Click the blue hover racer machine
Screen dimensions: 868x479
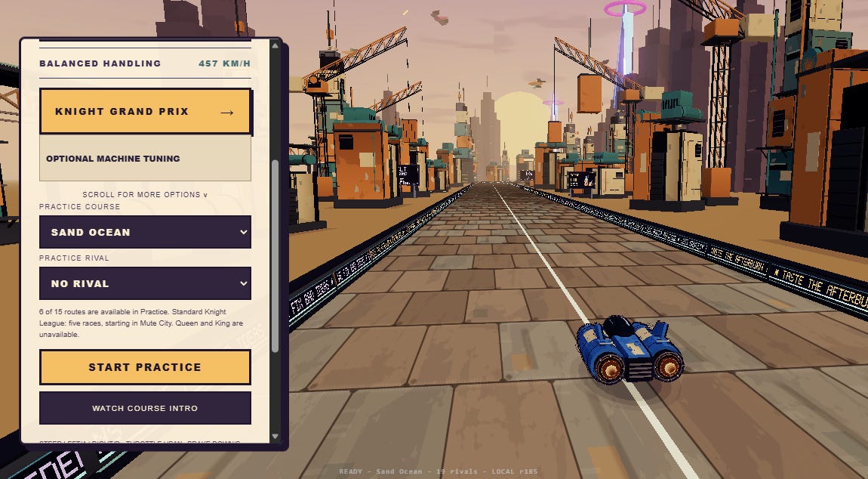tap(629, 349)
